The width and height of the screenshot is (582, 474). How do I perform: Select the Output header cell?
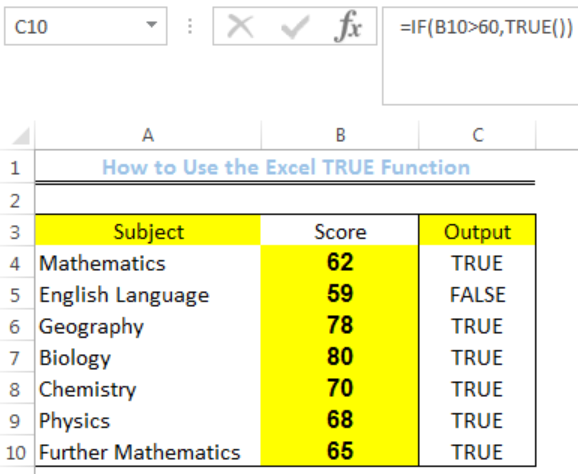click(477, 232)
